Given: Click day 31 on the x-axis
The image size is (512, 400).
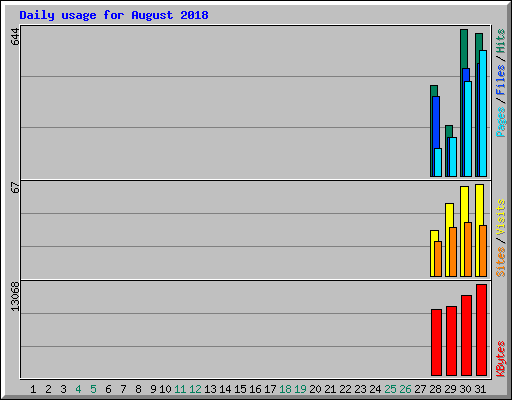Looking at the screenshot, I should click(480, 389).
